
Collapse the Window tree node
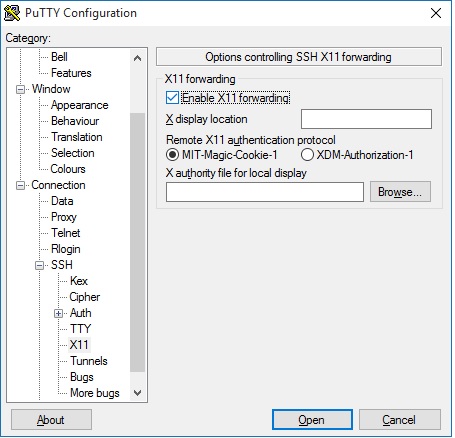(21, 89)
